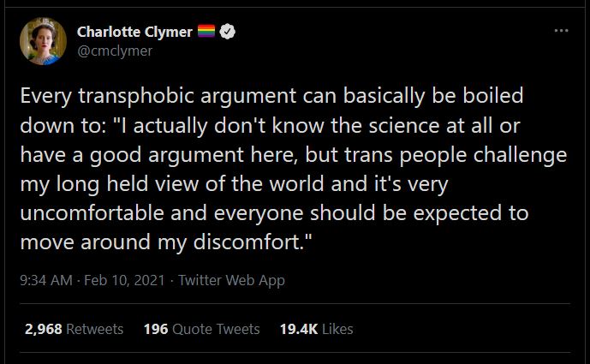Click the 19.4K likes number
The image size is (590, 364).
(297, 329)
